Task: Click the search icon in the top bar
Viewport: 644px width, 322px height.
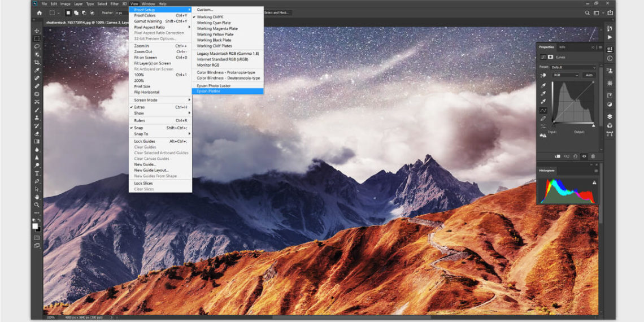Action: (x=588, y=12)
